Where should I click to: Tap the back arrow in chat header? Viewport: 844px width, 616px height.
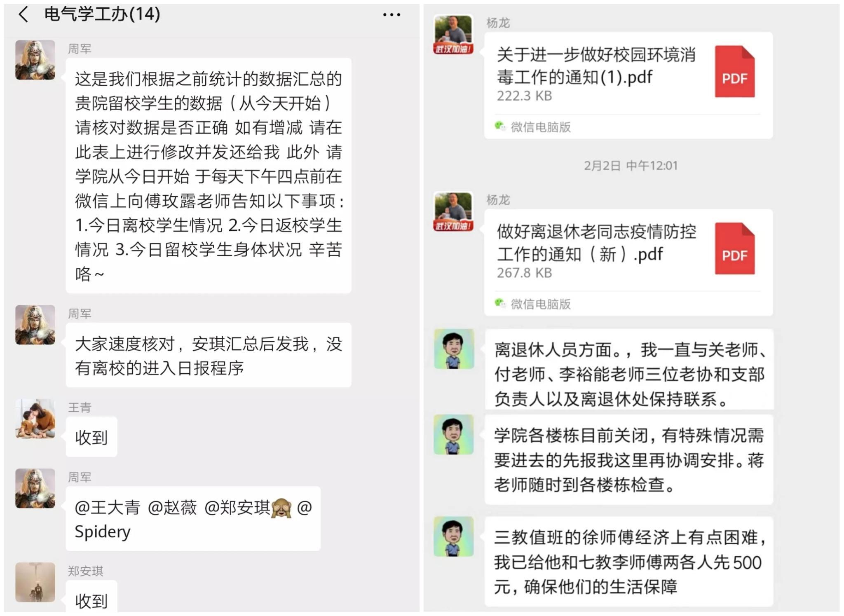coord(23,15)
